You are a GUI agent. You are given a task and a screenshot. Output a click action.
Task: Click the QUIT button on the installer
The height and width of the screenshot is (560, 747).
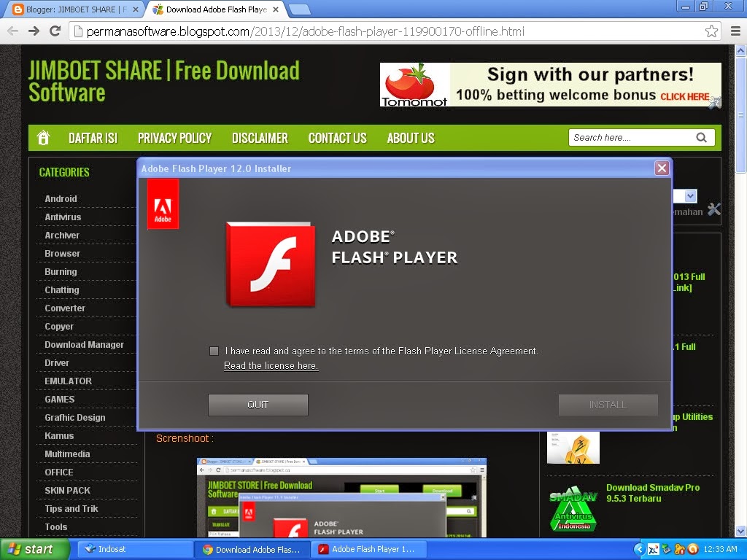258,405
